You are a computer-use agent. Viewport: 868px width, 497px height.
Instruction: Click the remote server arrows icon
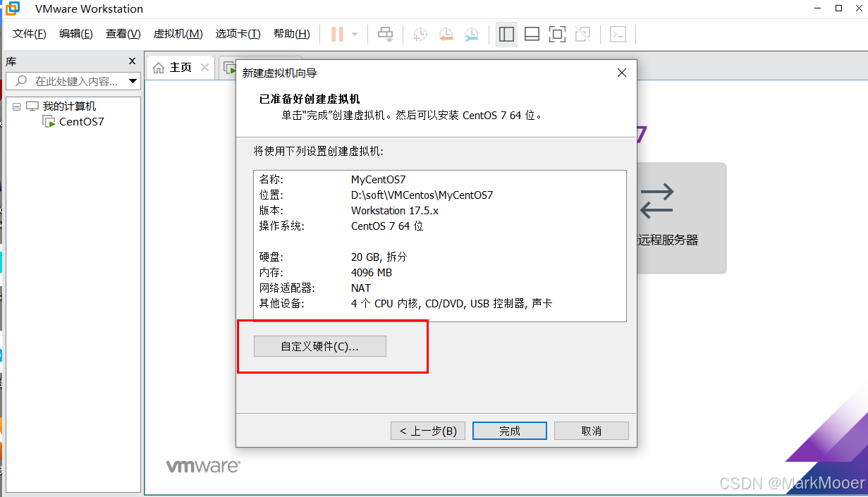click(656, 201)
